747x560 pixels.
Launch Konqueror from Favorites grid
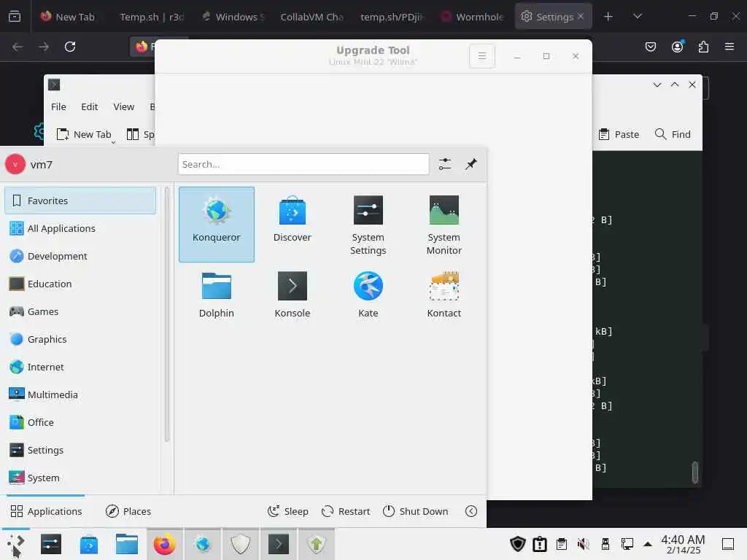tap(216, 225)
